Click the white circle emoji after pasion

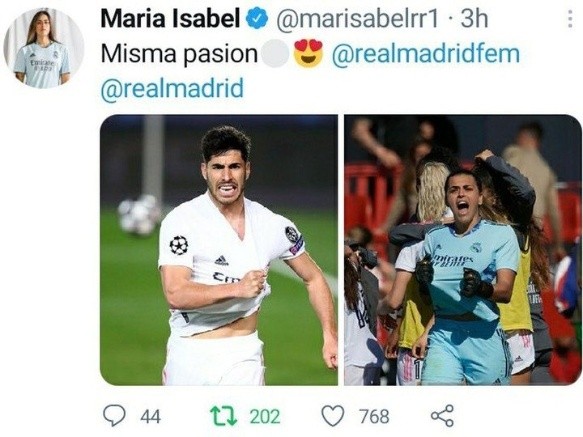pos(275,54)
